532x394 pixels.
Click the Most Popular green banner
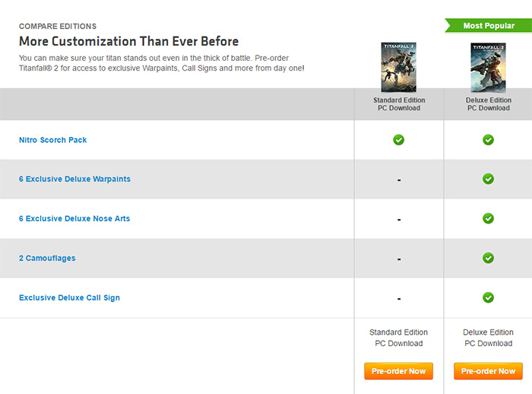[x=489, y=26]
